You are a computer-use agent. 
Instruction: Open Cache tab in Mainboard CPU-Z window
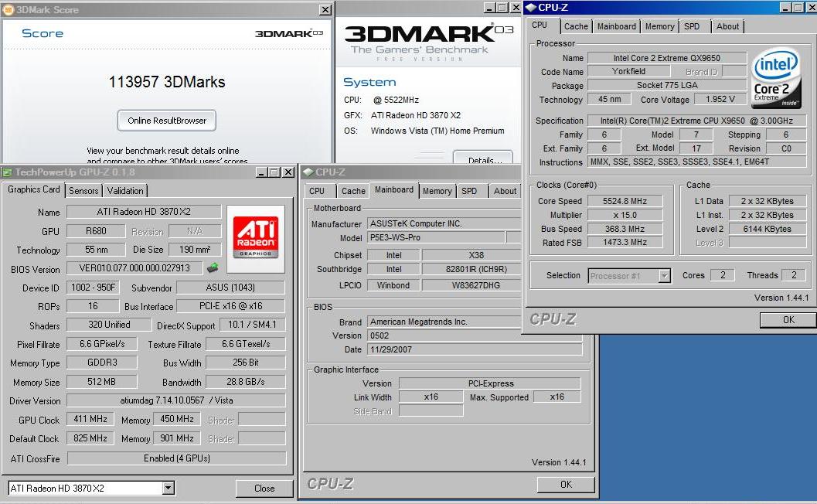click(353, 191)
